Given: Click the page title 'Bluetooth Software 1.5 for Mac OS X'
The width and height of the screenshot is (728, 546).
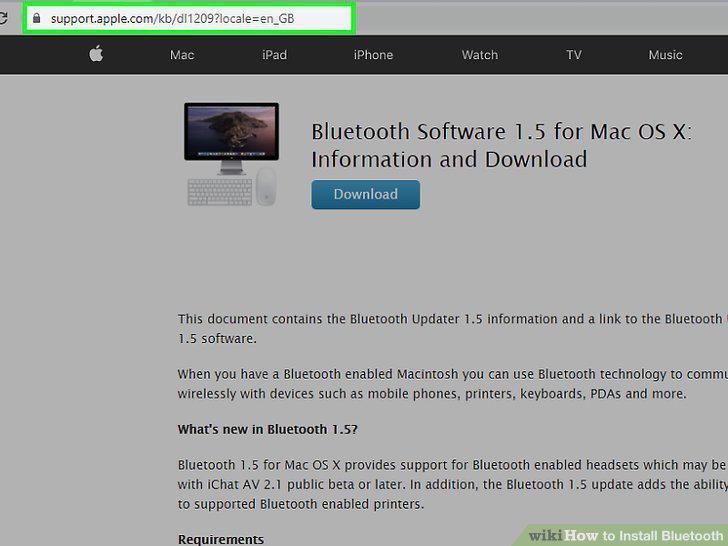Looking at the screenshot, I should (501, 145).
